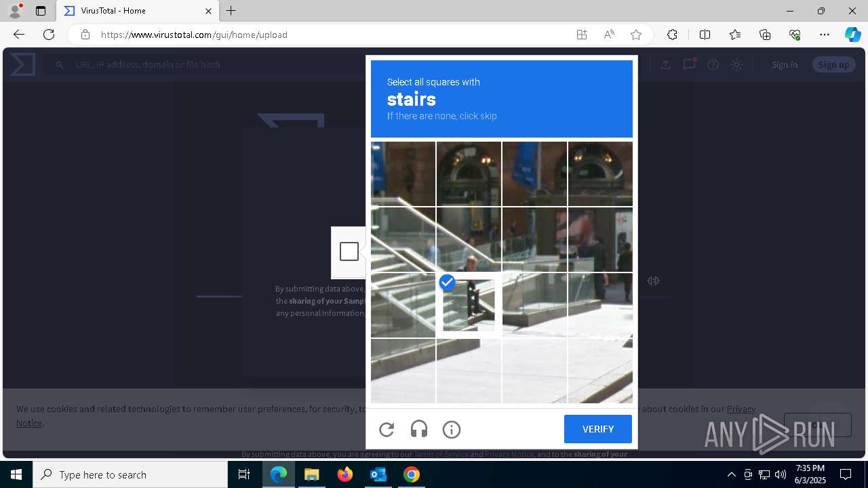This screenshot has height=488, width=868.
Task: Launch Copilot sidebar icon
Action: (x=852, y=35)
